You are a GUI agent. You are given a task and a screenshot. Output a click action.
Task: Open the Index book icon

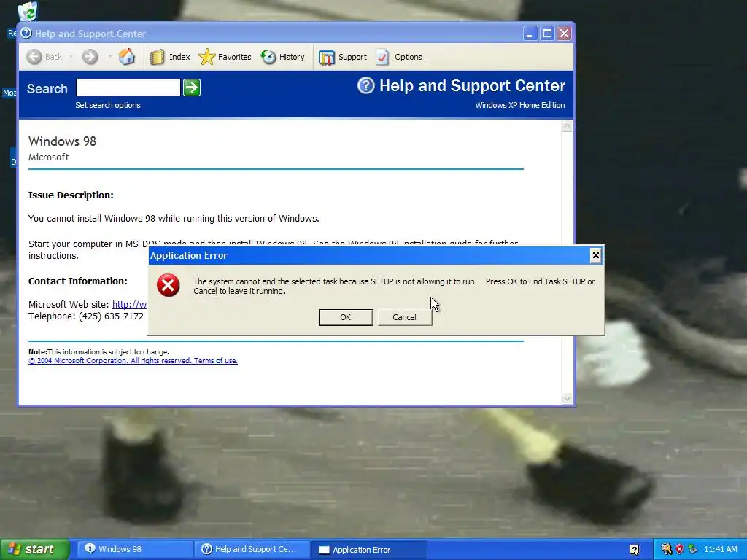click(x=157, y=57)
